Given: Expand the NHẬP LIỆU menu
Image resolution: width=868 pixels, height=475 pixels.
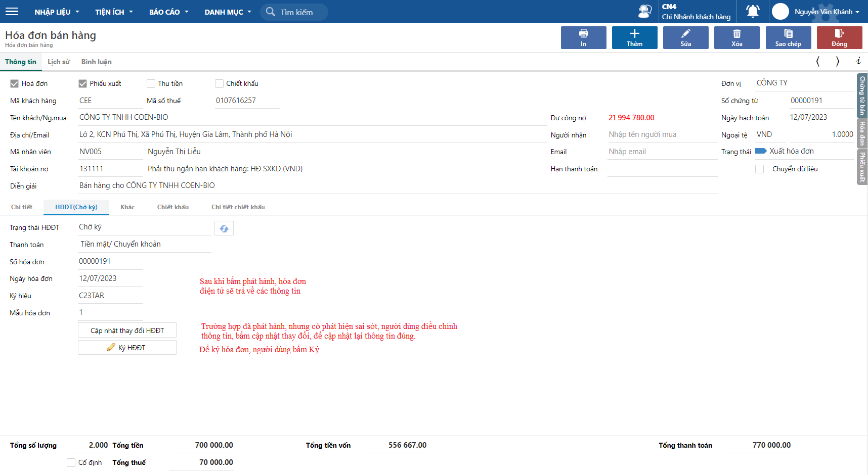Looking at the screenshot, I should click(x=57, y=12).
